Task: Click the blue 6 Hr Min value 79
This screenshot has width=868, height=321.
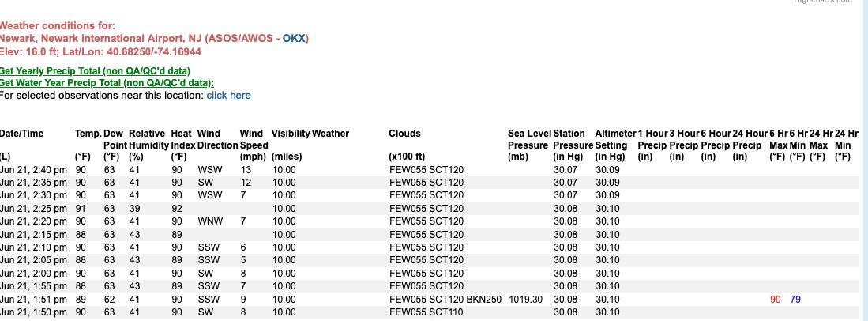Action: [x=795, y=300]
